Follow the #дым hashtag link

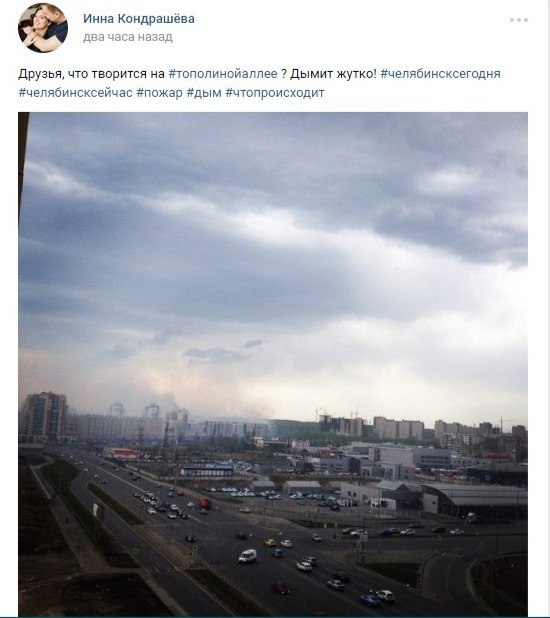pos(204,93)
